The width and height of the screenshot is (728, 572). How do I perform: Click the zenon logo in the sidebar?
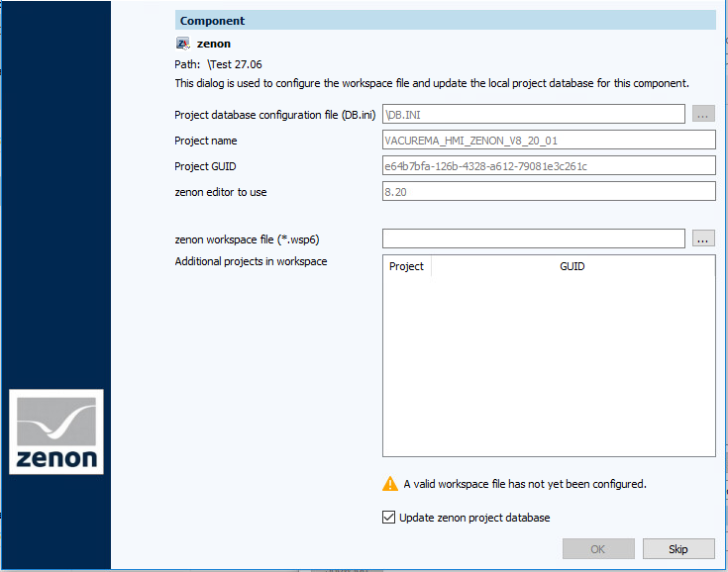click(56, 431)
